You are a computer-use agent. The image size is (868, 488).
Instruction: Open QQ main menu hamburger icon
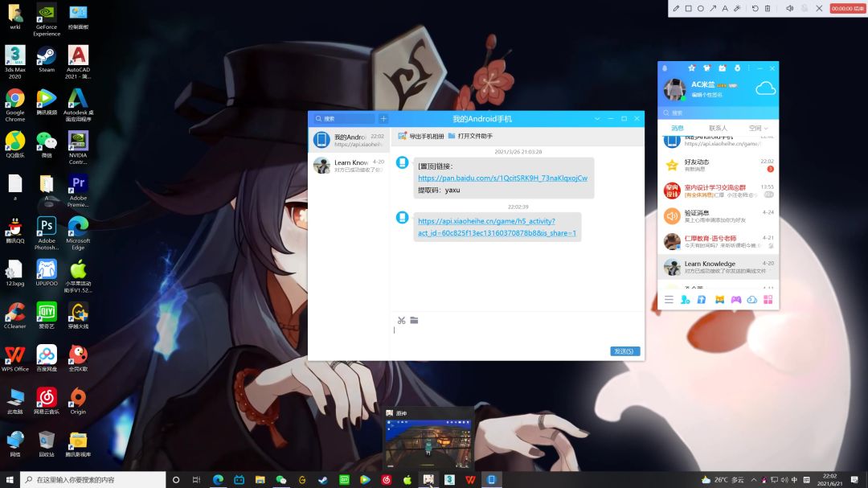tap(669, 300)
